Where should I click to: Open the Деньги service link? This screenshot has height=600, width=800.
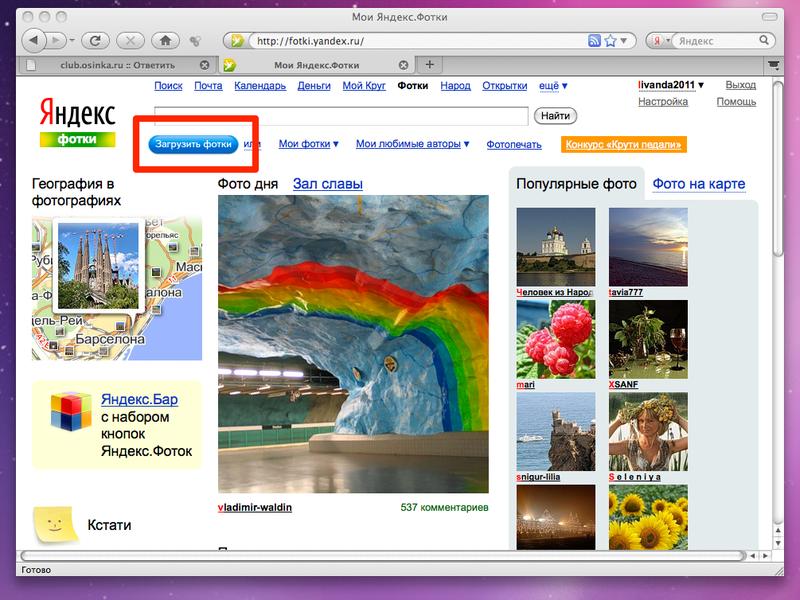(314, 86)
